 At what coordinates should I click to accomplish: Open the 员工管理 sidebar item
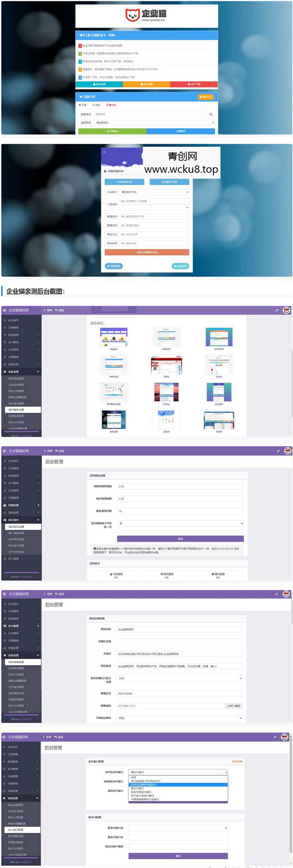21,559
